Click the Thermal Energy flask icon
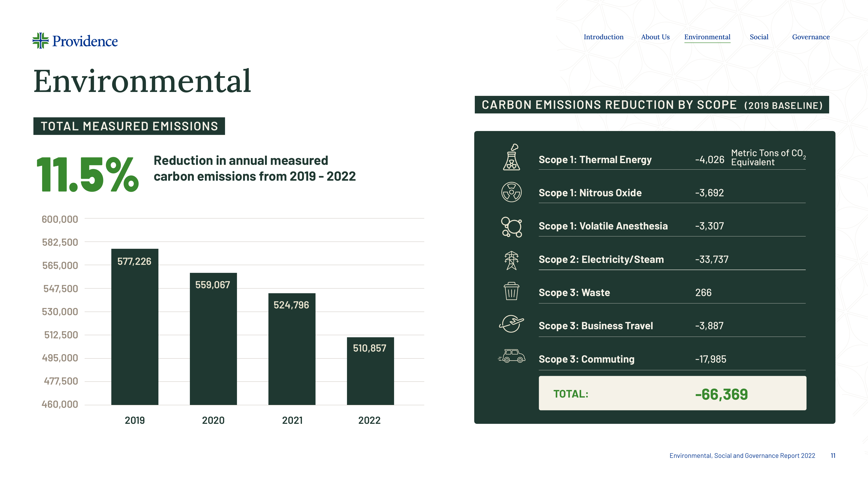The width and height of the screenshot is (868, 488). [x=511, y=157]
